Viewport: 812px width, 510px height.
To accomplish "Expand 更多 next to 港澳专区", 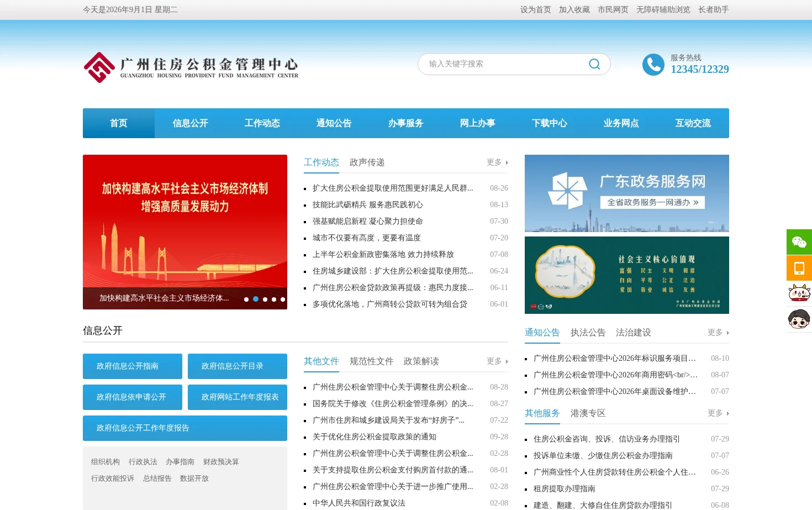I will tap(718, 413).
